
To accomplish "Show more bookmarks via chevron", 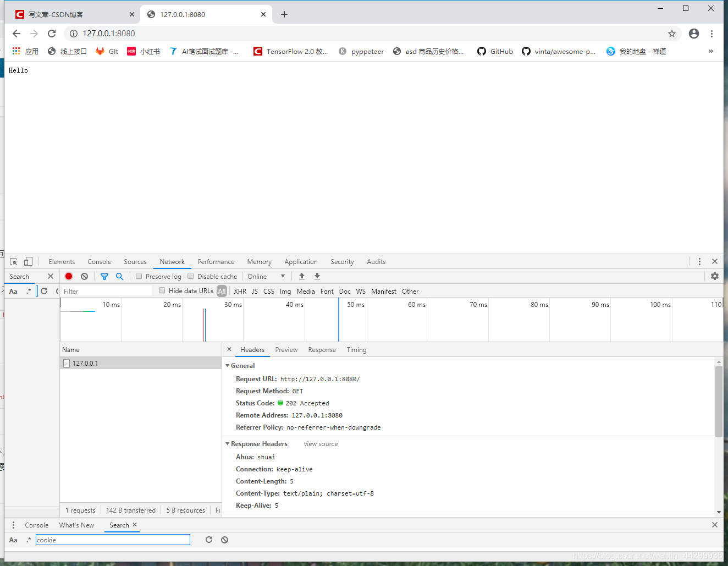I will (x=711, y=51).
